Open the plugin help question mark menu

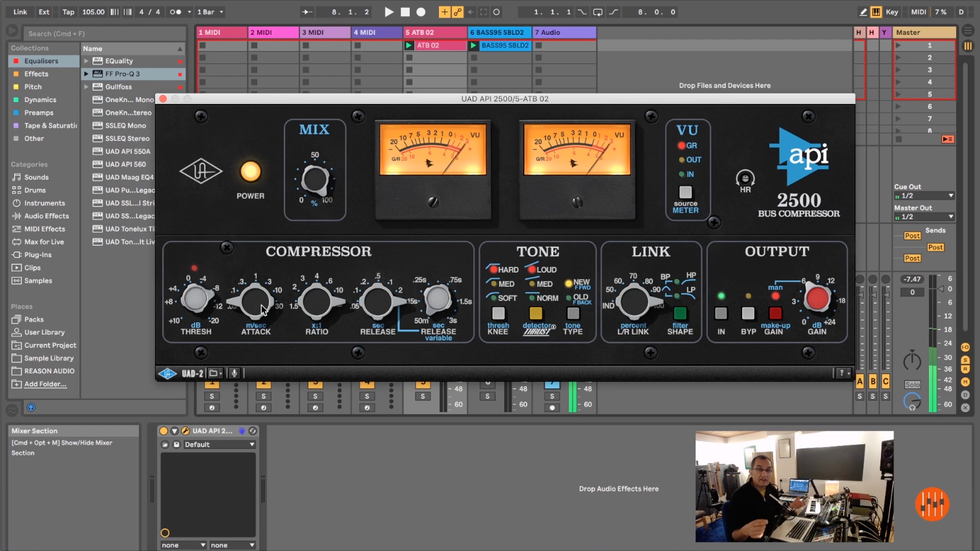click(844, 373)
